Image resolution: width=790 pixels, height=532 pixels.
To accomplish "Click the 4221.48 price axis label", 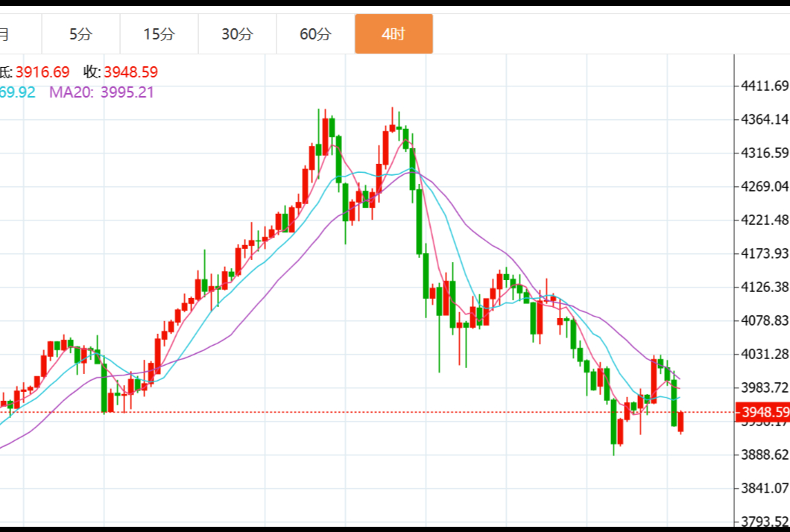I will point(765,220).
